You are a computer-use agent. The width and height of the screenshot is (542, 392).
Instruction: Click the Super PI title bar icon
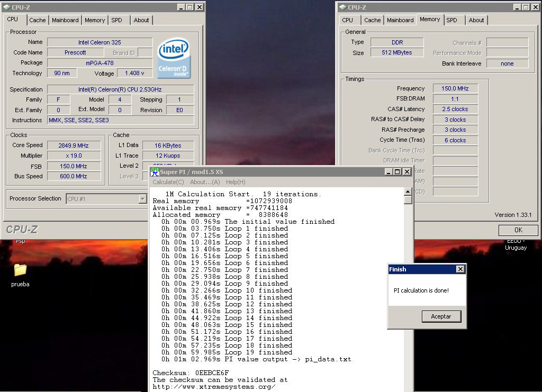point(155,171)
